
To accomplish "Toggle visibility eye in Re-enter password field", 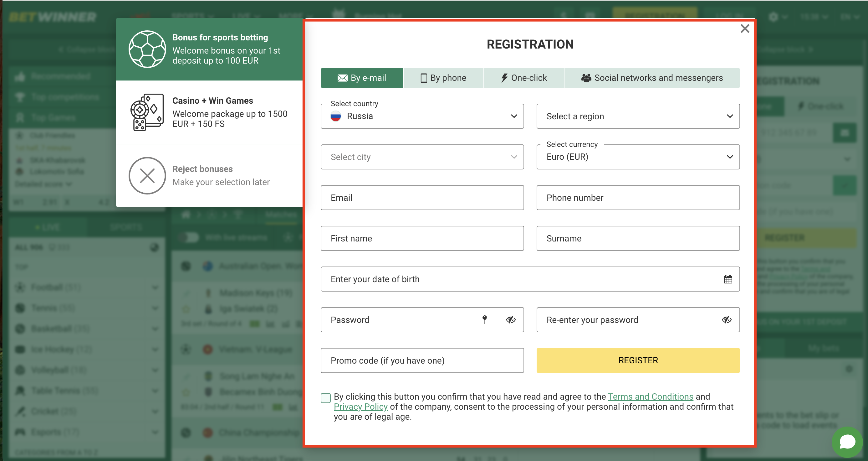I will pyautogui.click(x=727, y=320).
